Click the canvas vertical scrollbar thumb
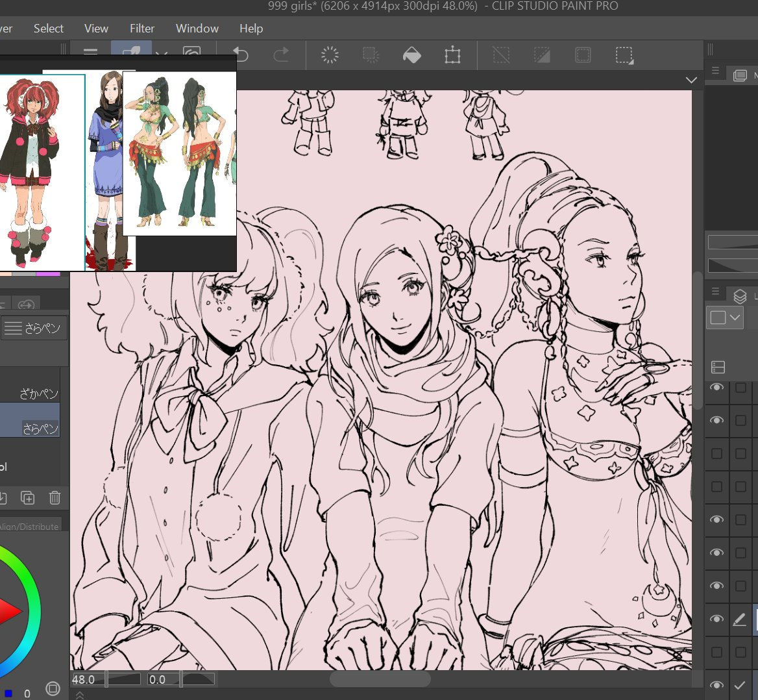The height and width of the screenshot is (700, 758). (x=697, y=340)
